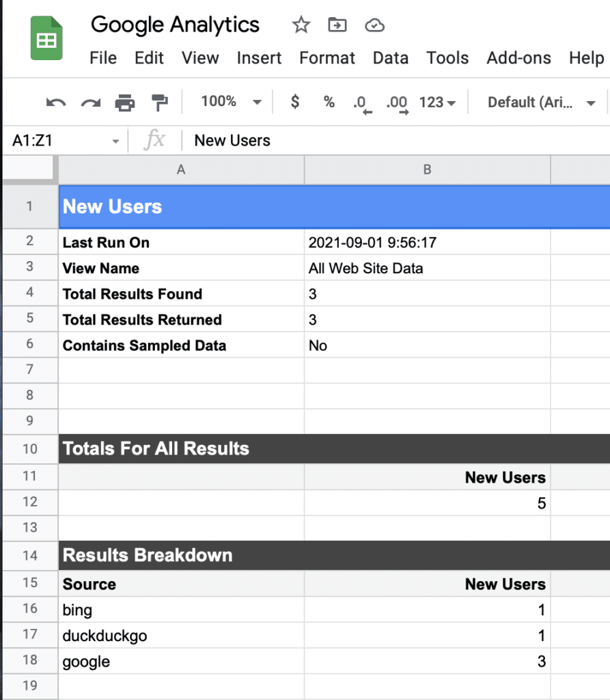Print the spreadsheet with the printer icon
This screenshot has height=700, width=610.
125,103
